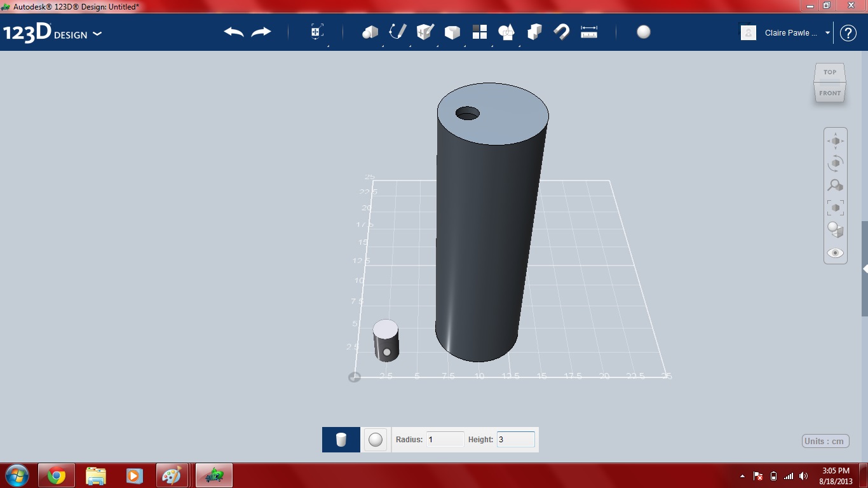Open Google Chrome from taskbar

point(57,475)
